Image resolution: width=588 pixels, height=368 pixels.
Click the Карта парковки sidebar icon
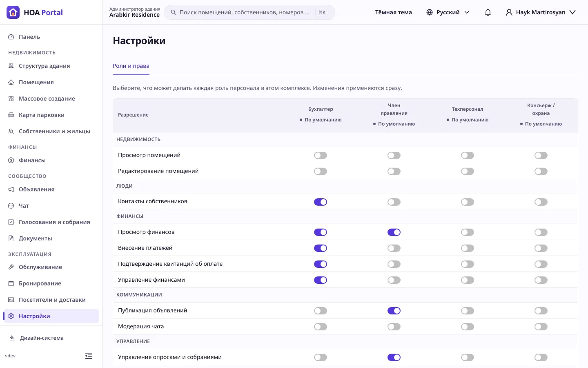click(x=11, y=115)
